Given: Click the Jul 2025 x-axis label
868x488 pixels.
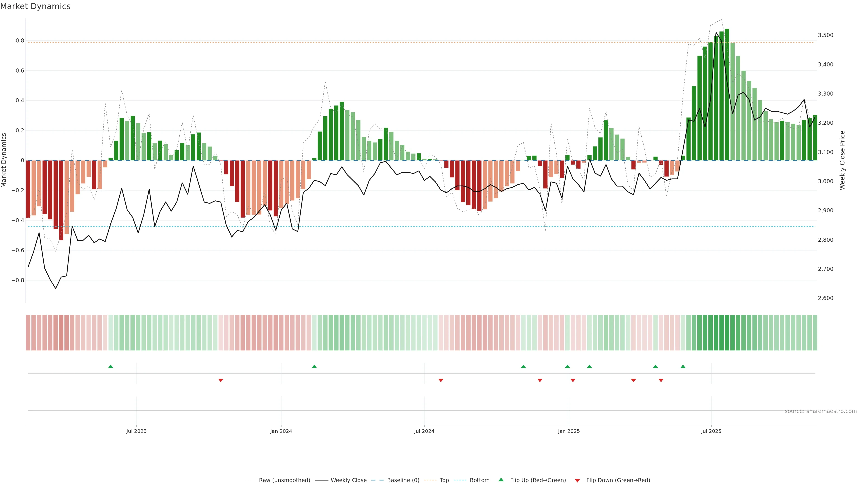Looking at the screenshot, I should (x=711, y=431).
